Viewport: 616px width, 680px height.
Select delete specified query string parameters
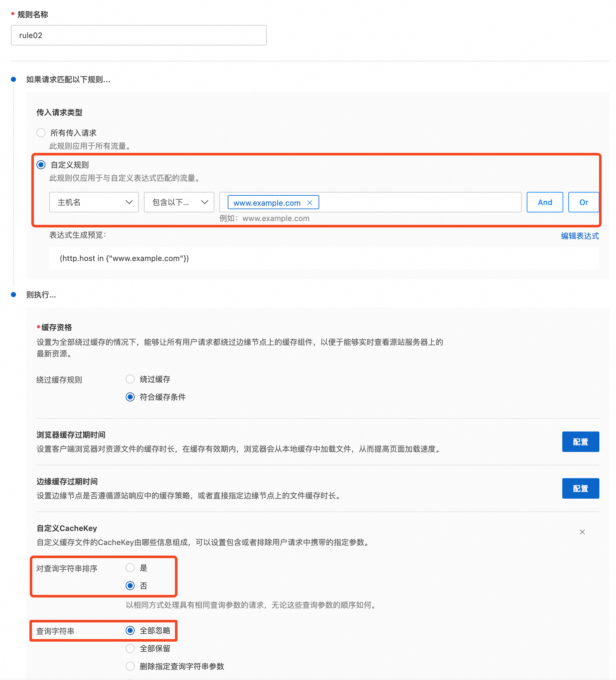[130, 666]
